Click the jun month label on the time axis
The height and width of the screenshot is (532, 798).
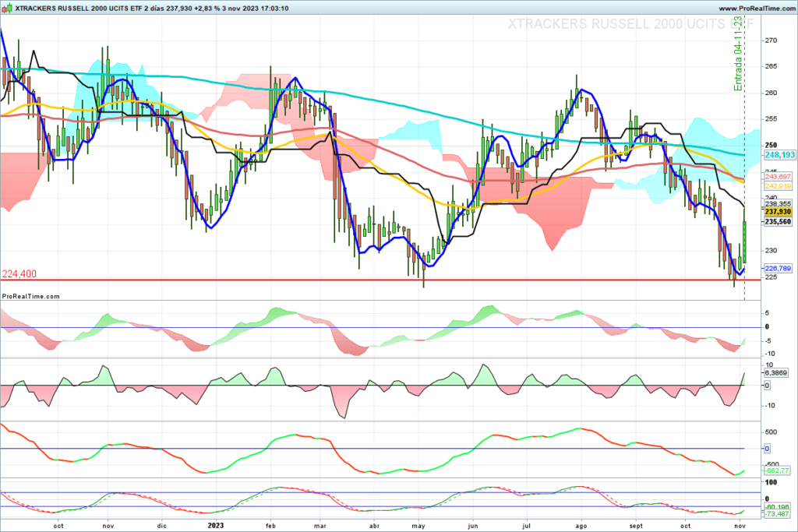tap(473, 526)
